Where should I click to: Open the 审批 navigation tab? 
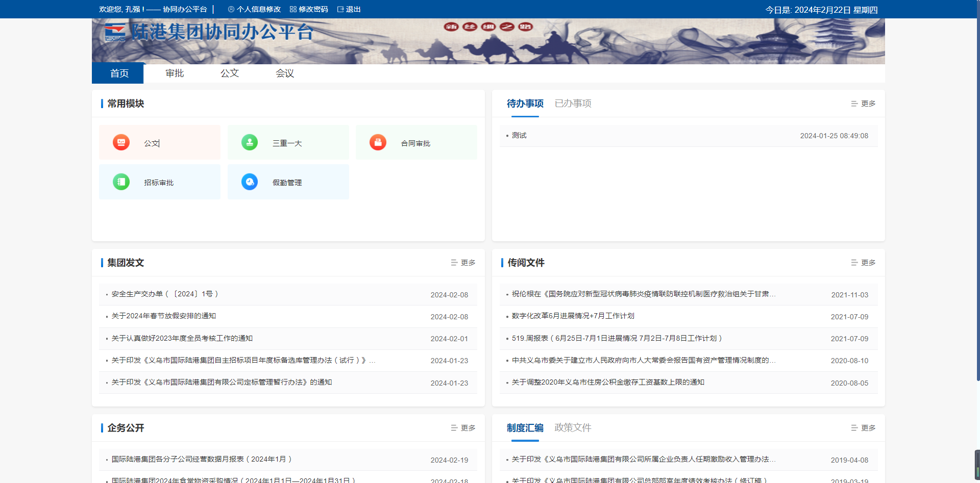(175, 73)
